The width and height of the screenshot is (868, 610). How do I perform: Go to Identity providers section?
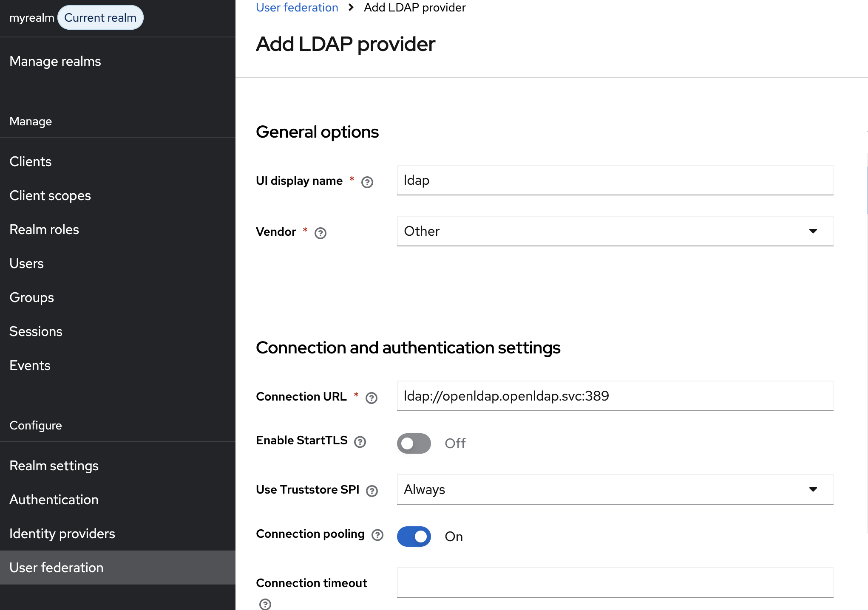click(62, 534)
